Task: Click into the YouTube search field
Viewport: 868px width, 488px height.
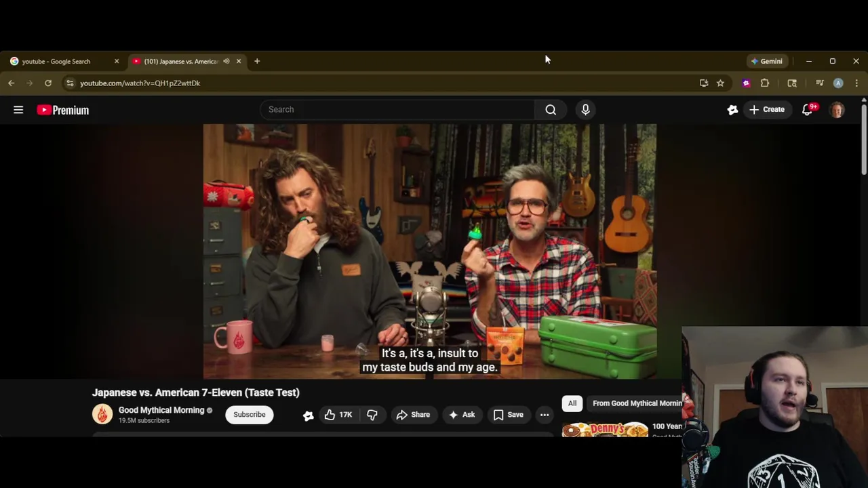Action: (397, 110)
